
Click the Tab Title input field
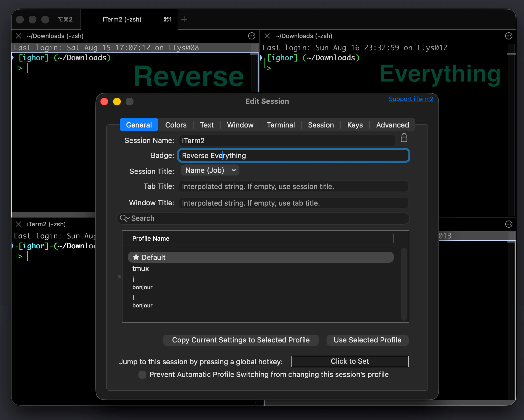[294, 187]
